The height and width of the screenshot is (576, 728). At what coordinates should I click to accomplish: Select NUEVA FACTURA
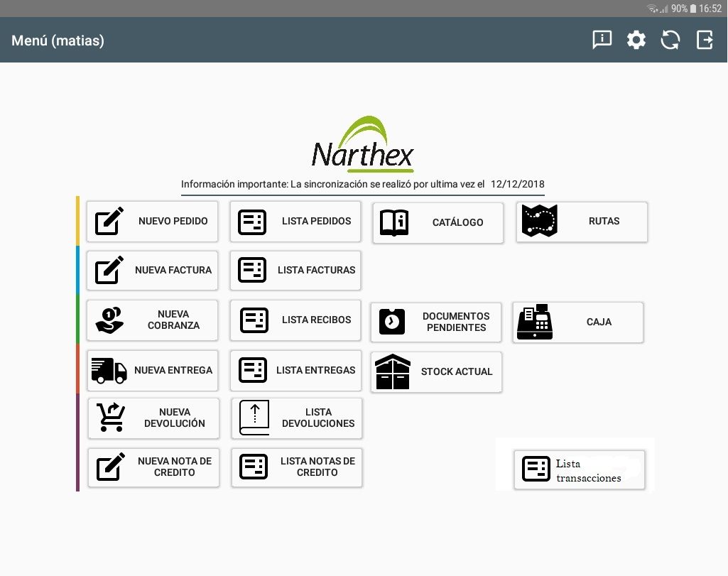tap(152, 271)
